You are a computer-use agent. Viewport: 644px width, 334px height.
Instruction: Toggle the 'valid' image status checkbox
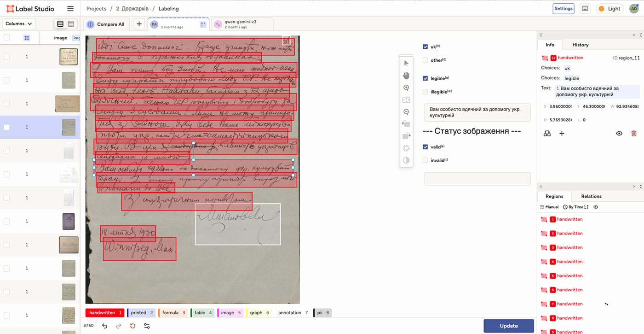(x=425, y=147)
